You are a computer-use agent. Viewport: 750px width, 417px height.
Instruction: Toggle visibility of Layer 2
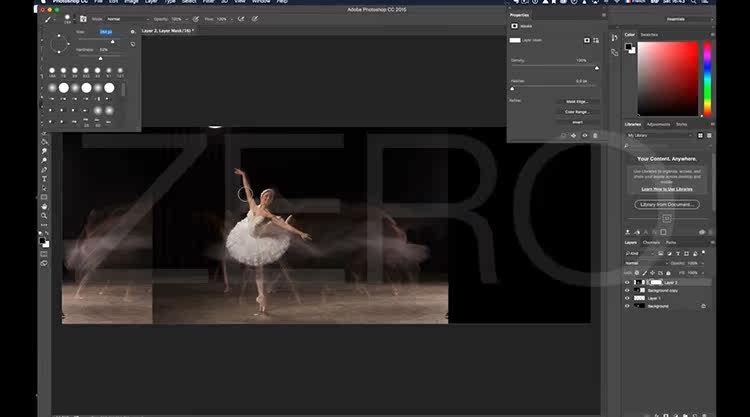pos(627,283)
